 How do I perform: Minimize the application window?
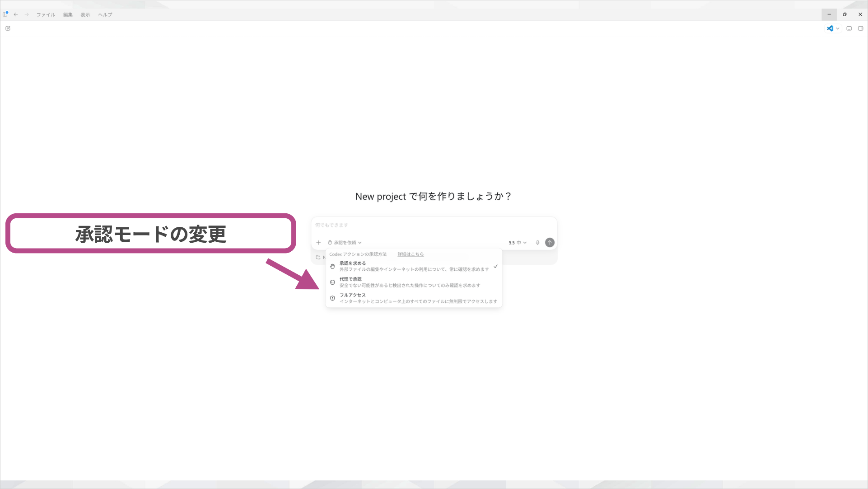coord(829,14)
